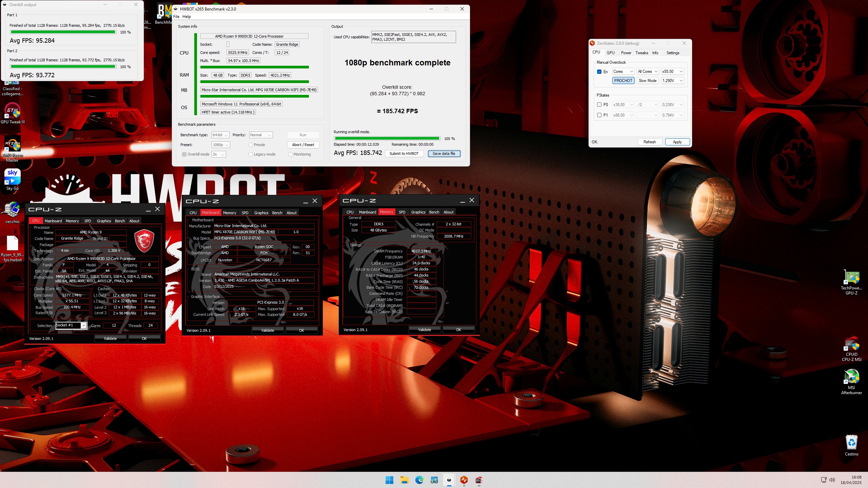Open BenchMate desktop shortcut icon
Screen dimensions: 868x488
164,14
